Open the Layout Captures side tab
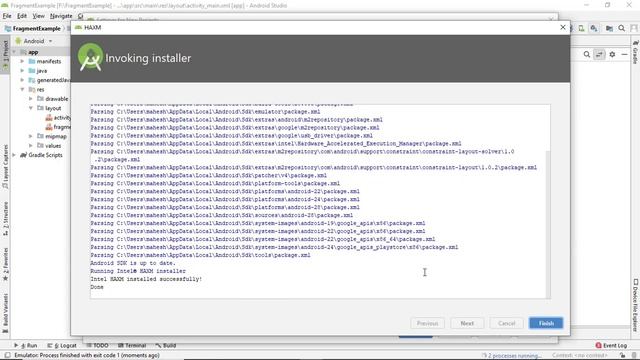The width and height of the screenshot is (640, 360). (5, 167)
